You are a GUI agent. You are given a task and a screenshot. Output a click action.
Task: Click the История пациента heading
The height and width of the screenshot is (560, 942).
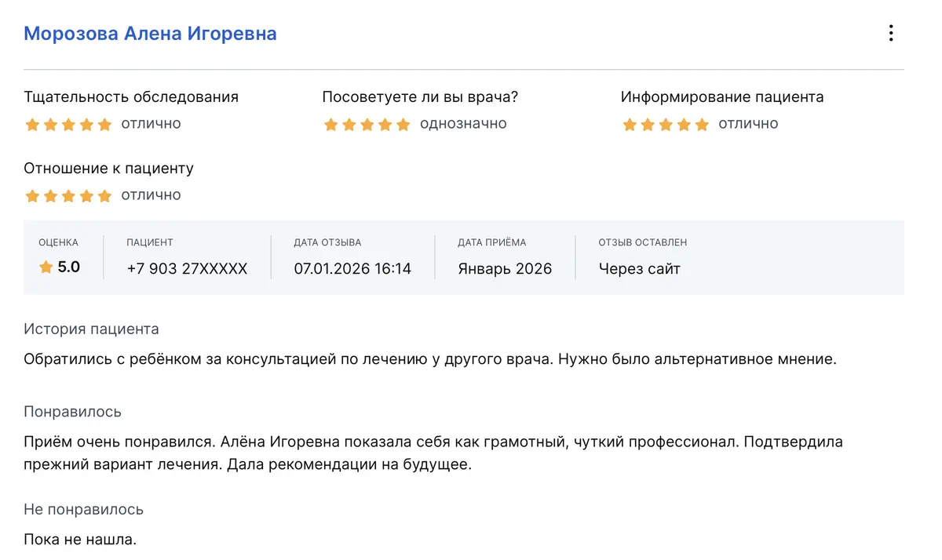(x=91, y=329)
